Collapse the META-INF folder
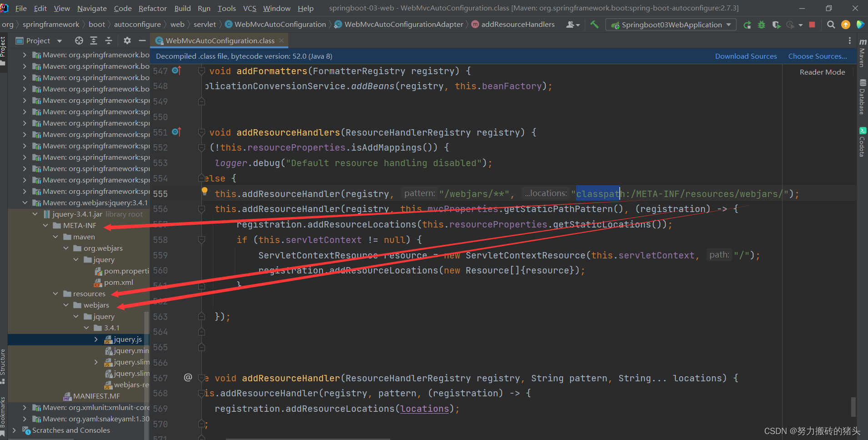Viewport: 868px width, 440px height. (45, 225)
